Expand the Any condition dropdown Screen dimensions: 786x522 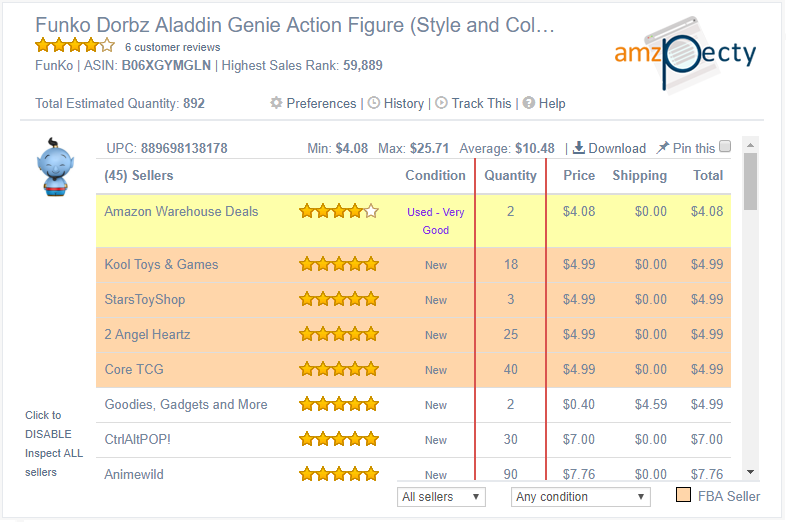tap(580, 497)
